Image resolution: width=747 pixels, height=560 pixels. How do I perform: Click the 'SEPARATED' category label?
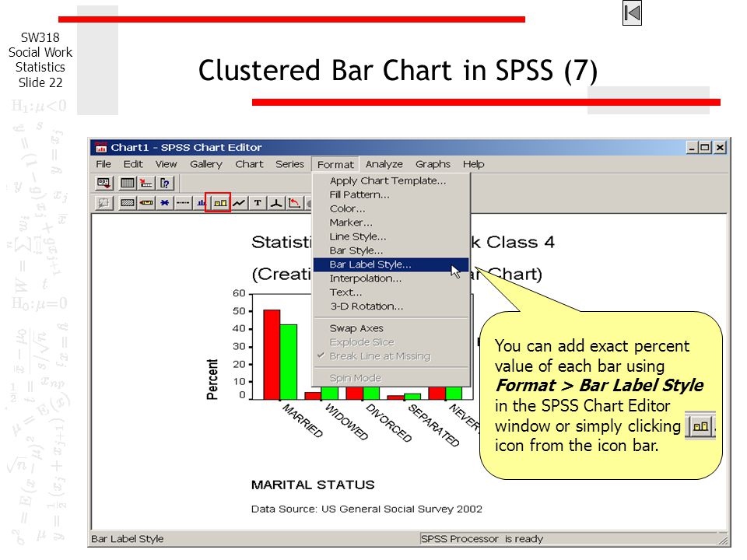[433, 425]
